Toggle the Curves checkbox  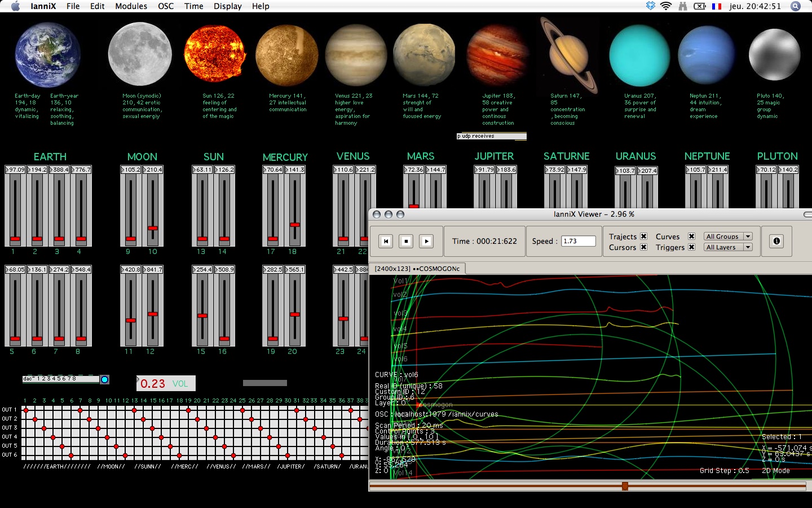tap(691, 237)
